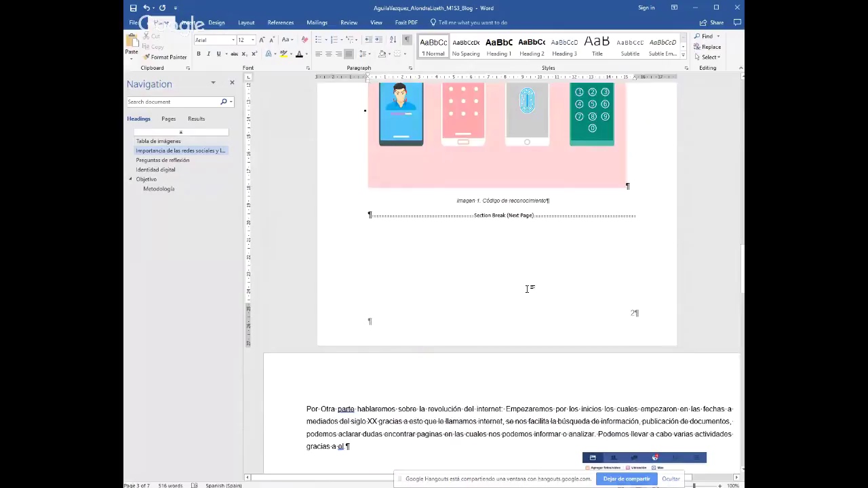Select Identidad digital heading in Navigation

pyautogui.click(x=155, y=169)
